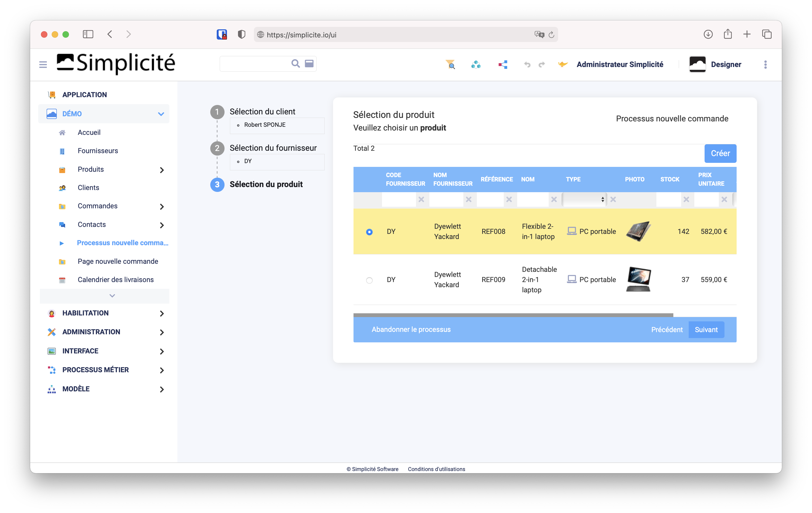812x513 pixels.
Task: Open Fournisseurs menu item
Action: click(98, 151)
